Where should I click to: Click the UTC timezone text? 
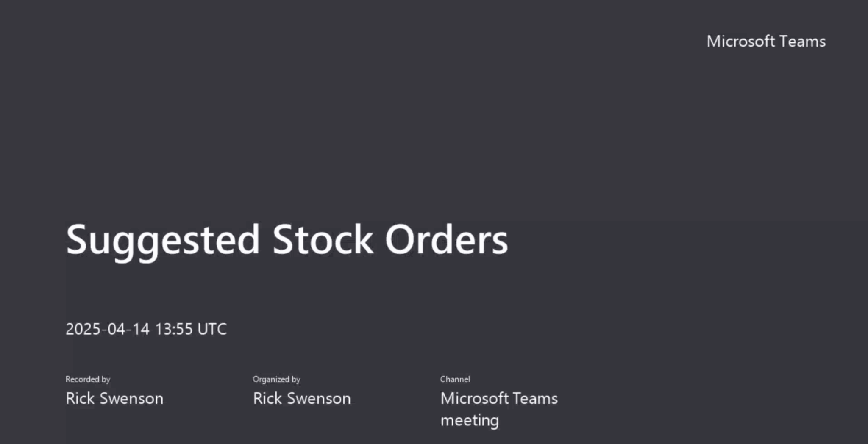click(x=212, y=329)
